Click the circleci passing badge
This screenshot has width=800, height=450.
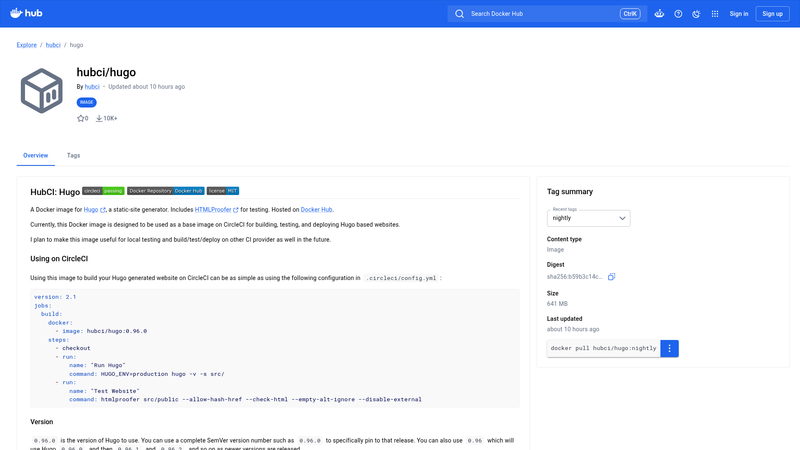pyautogui.click(x=103, y=191)
